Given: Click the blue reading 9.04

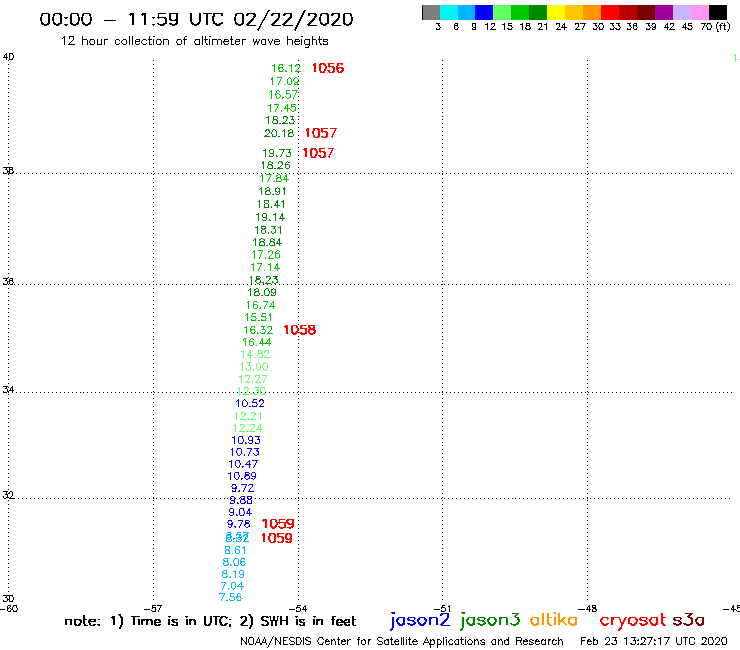Looking at the screenshot, I should (x=240, y=513).
